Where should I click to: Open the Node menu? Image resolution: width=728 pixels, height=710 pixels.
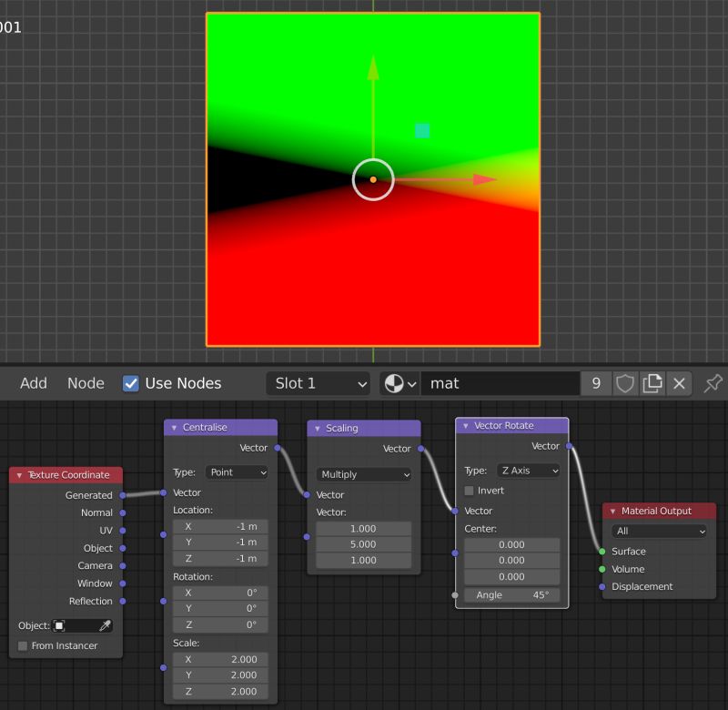click(x=85, y=383)
